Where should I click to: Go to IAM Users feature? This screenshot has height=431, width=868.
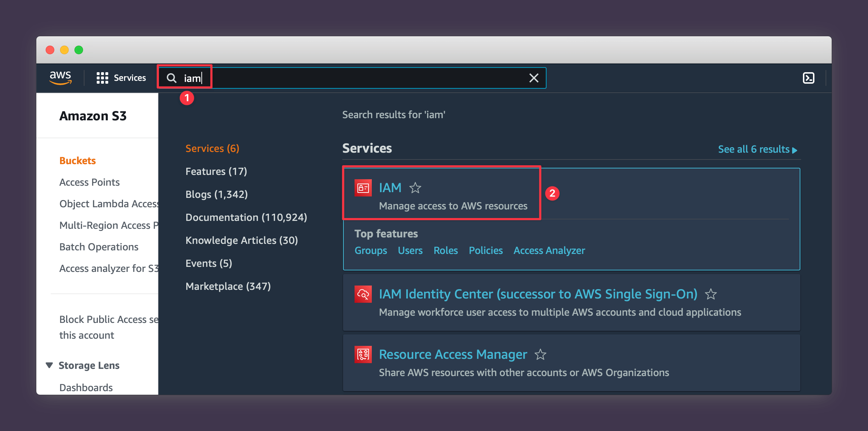(410, 250)
